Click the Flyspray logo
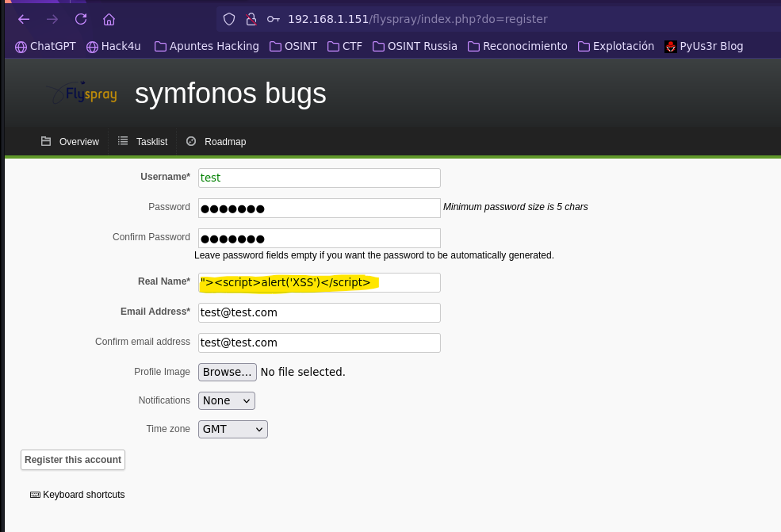 pyautogui.click(x=82, y=93)
